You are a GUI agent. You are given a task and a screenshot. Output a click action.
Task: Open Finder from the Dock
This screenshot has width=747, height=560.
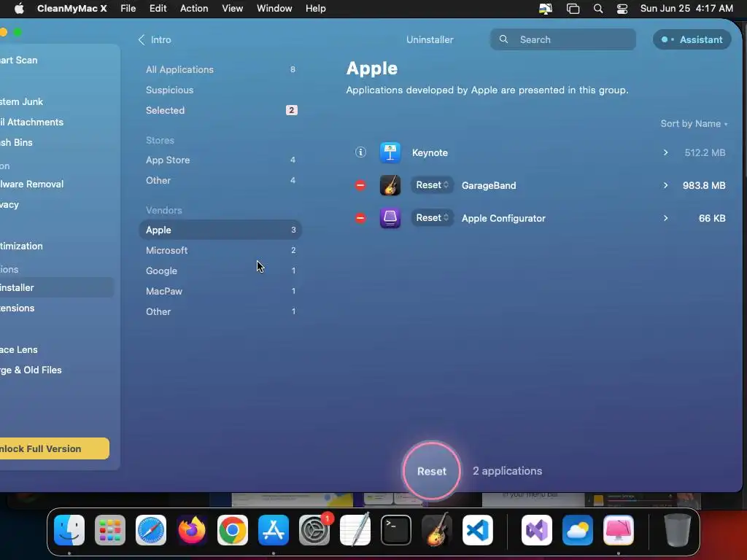[69, 530]
